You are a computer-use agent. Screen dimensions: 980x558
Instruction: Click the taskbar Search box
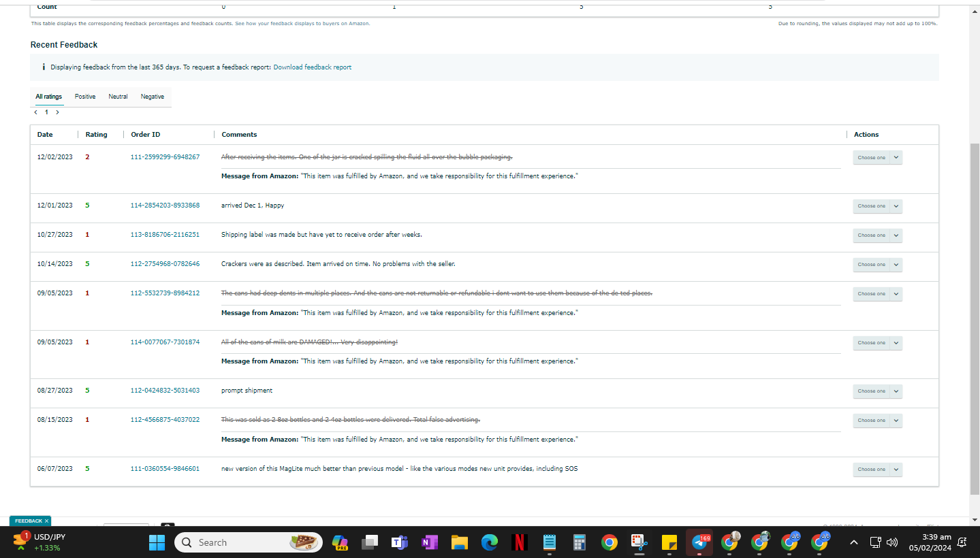click(x=248, y=542)
